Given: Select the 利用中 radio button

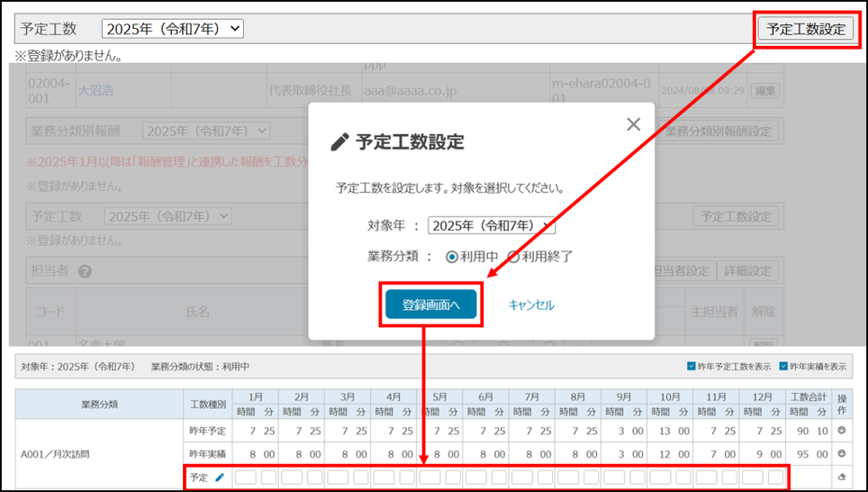Looking at the screenshot, I should coord(452,257).
